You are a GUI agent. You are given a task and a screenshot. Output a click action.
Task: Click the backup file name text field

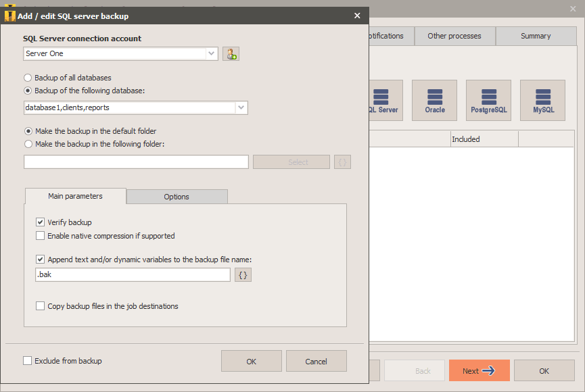pyautogui.click(x=133, y=275)
